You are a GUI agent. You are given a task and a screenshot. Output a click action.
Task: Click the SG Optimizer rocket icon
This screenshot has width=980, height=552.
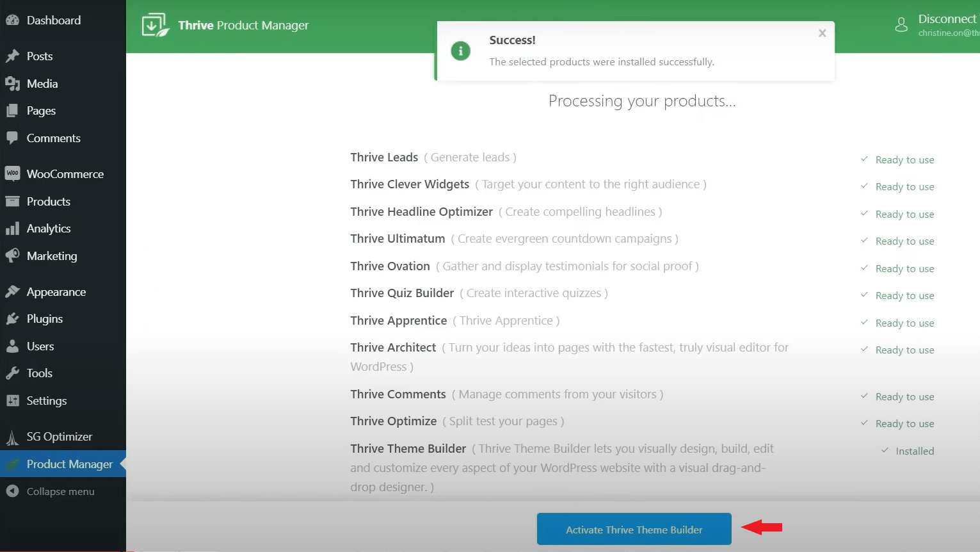click(12, 437)
